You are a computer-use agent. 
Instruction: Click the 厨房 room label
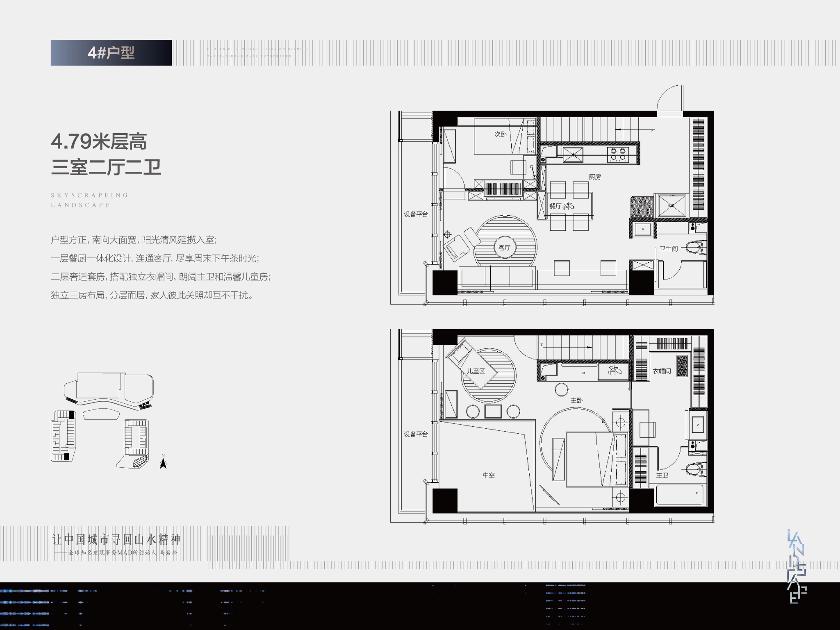pyautogui.click(x=595, y=177)
